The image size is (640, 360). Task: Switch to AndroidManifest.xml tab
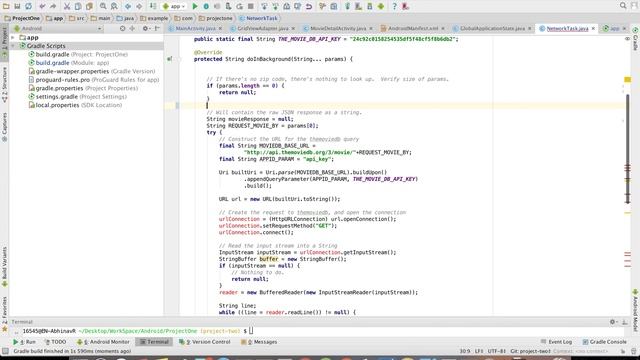tap(412, 29)
